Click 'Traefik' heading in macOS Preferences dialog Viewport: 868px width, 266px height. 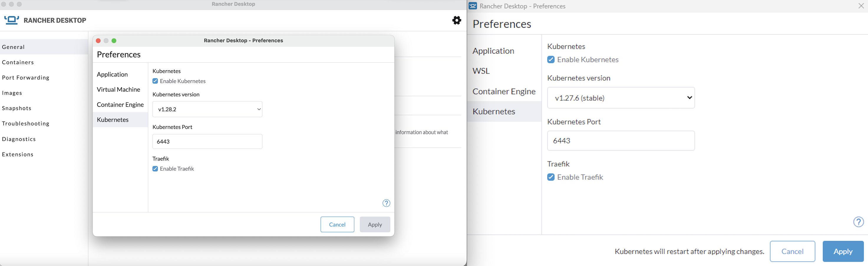(161, 159)
